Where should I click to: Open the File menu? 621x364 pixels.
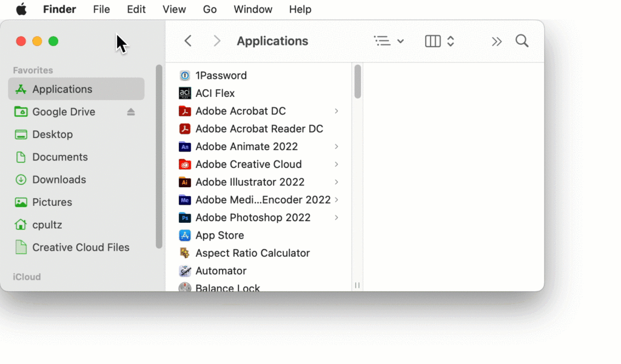pyautogui.click(x=101, y=9)
